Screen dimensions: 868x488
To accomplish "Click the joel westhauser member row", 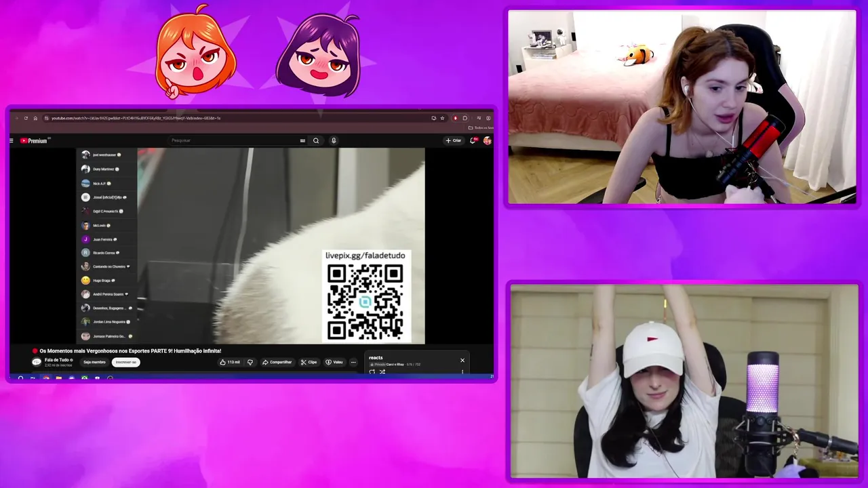I will 106,155.
